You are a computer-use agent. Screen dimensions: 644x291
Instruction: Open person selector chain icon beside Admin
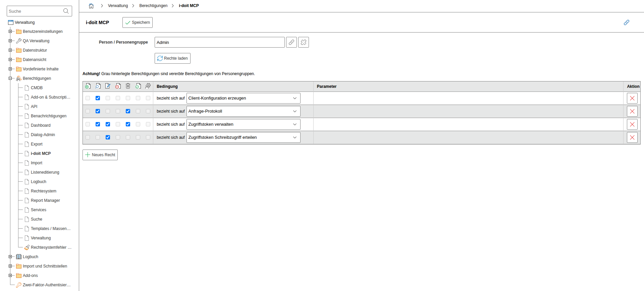click(x=291, y=42)
